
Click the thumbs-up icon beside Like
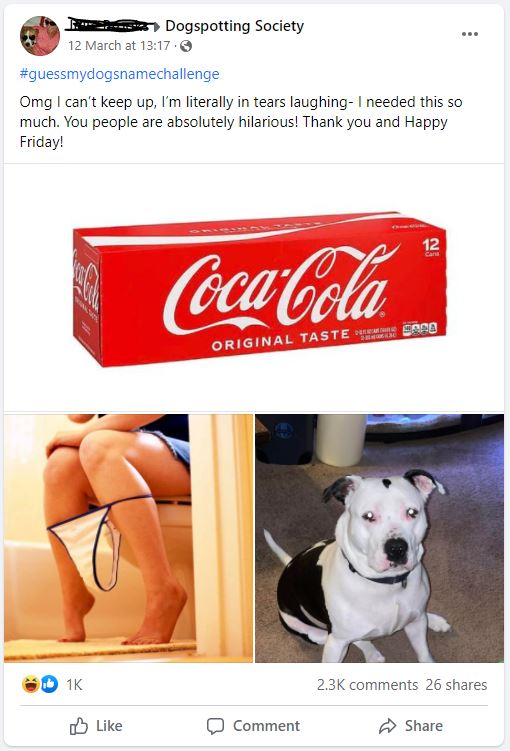[x=79, y=726]
